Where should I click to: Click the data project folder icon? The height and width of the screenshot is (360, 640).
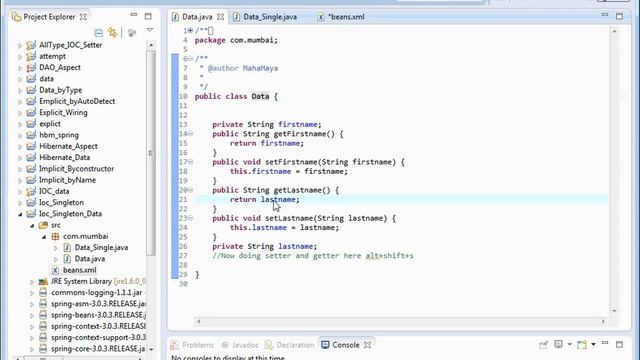coord(31,79)
